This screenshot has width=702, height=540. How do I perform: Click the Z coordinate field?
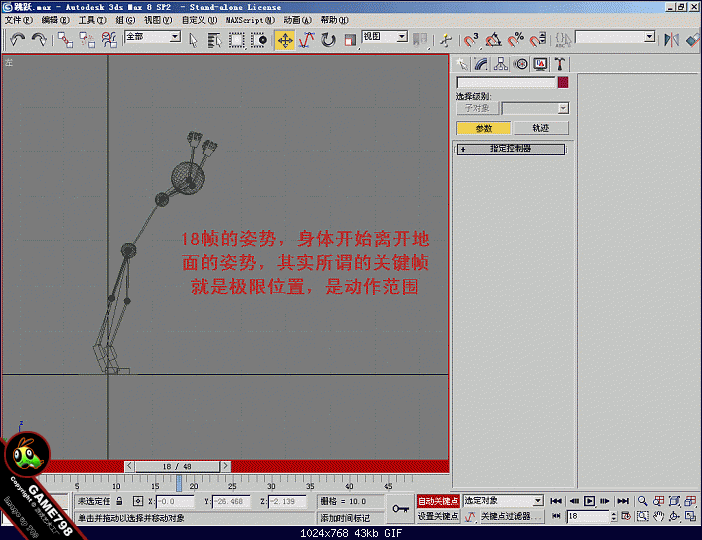tap(287, 501)
